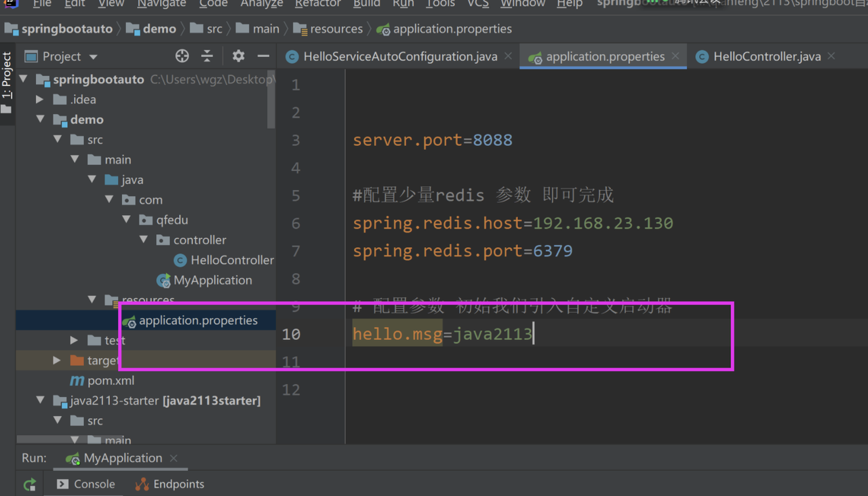The height and width of the screenshot is (496, 868).
Task: Close the MyApplication run tab
Action: pyautogui.click(x=174, y=458)
